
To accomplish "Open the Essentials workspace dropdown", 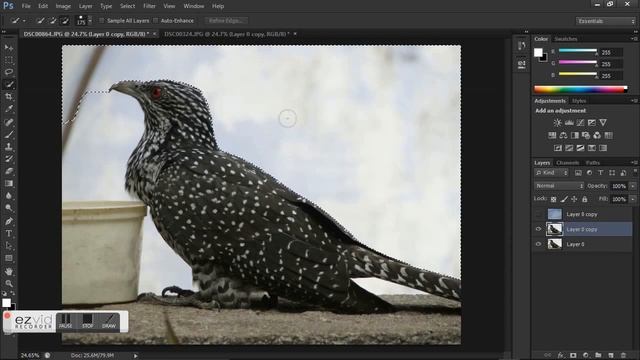I will pos(606,21).
